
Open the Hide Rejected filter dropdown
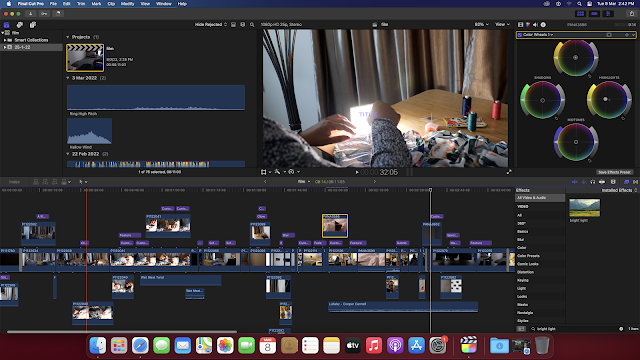(x=211, y=24)
